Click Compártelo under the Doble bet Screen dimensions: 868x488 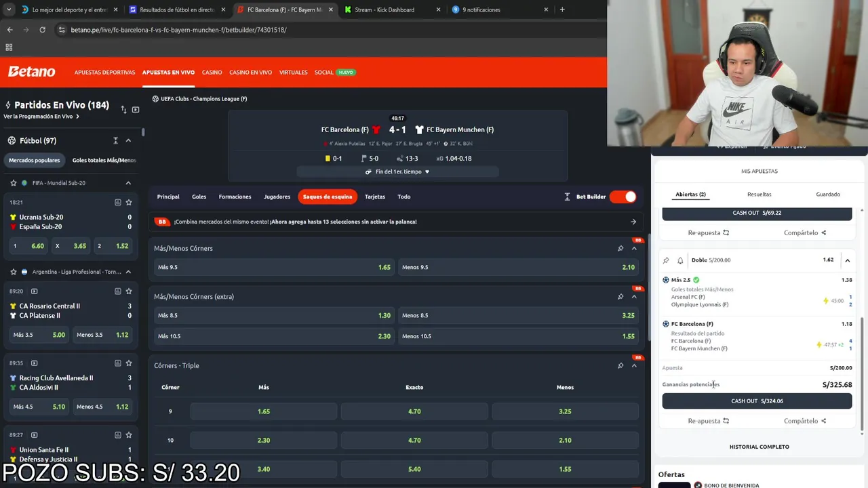(x=805, y=421)
